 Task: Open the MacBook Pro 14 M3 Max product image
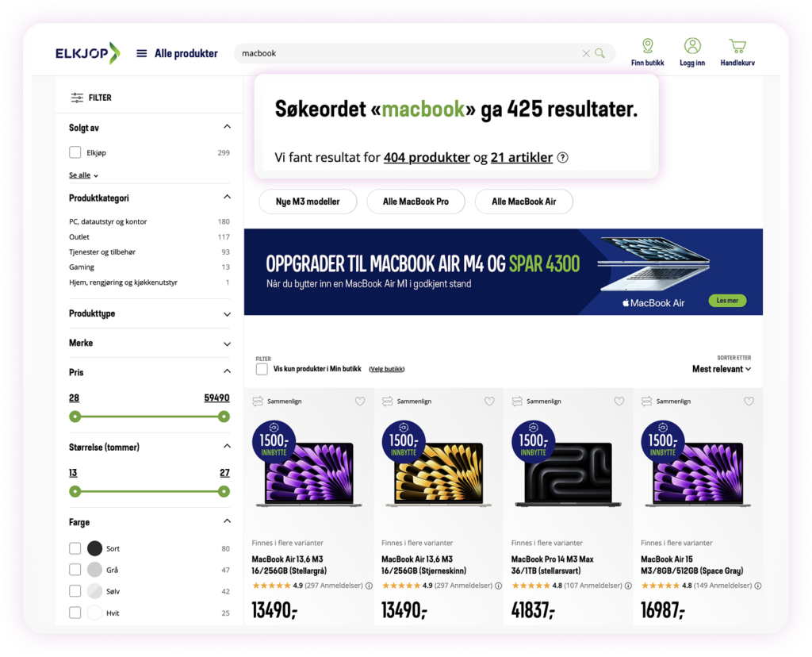568,473
